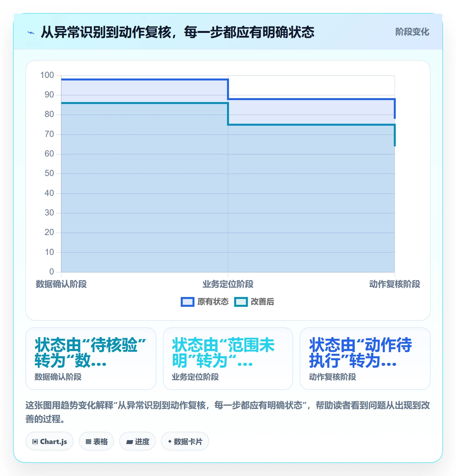Click the Chart.js tag icon
The image size is (456, 476).
pyautogui.click(x=35, y=442)
